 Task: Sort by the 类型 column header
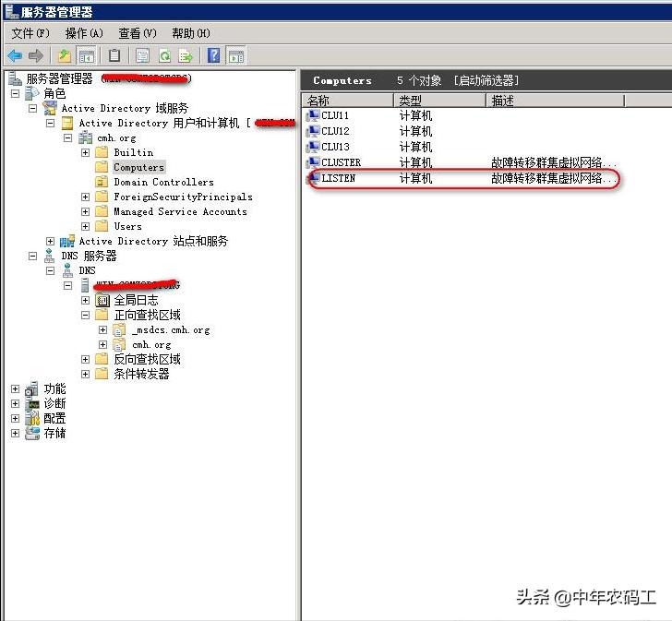pos(439,101)
